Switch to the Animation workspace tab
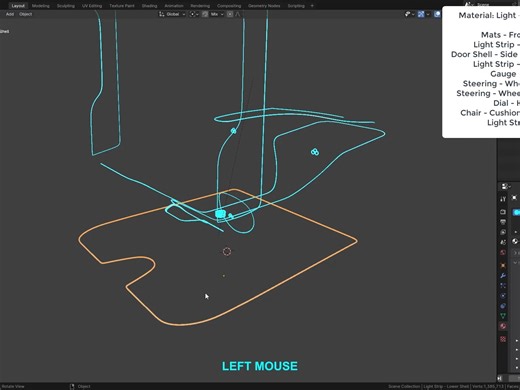520x390 pixels. point(174,6)
